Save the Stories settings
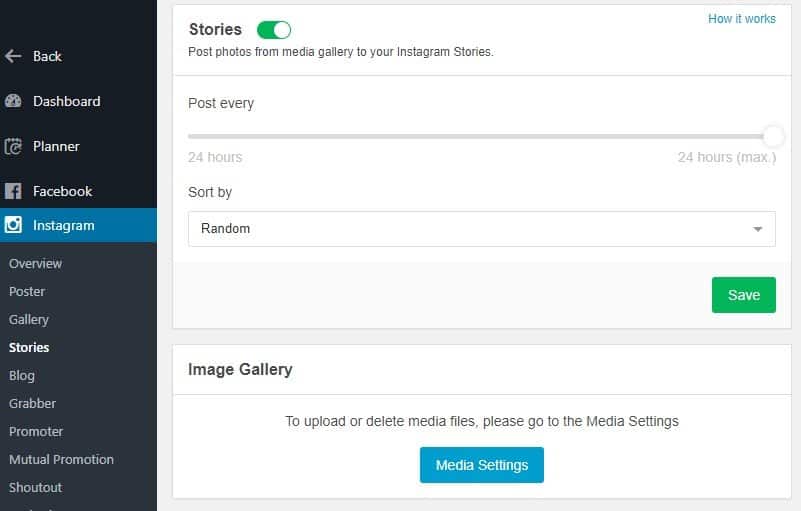 (743, 295)
